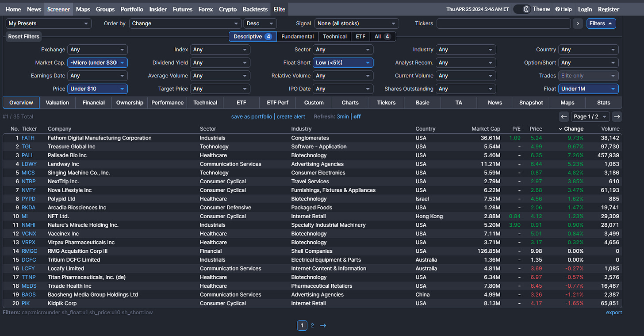Open the Price Under $10 dropdown
The image size is (644, 336).
[98, 89]
